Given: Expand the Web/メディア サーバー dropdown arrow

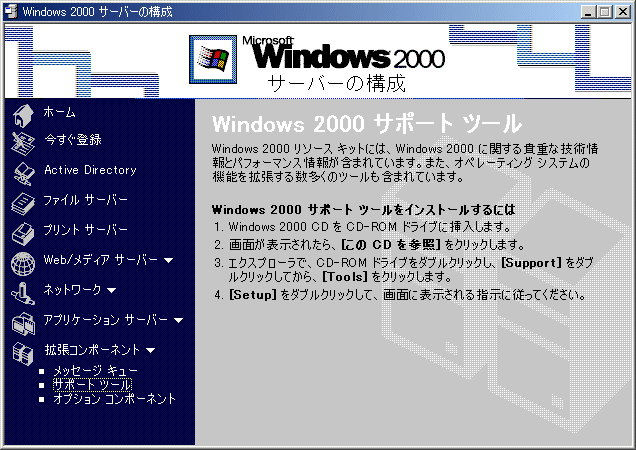Looking at the screenshot, I should tap(169, 260).
